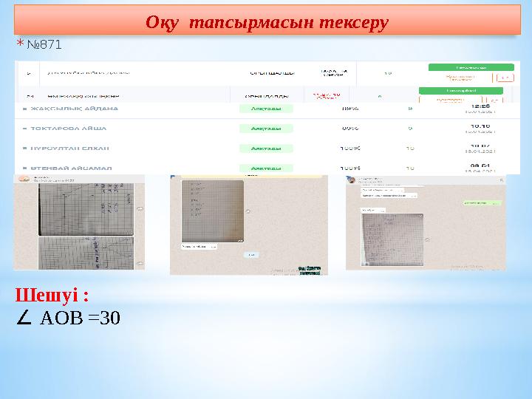Click the 12:28 time in ЖАҚСЫЛЫҚ АЙДАНА row
Viewport: 532px width, 399px height.
[x=480, y=106]
